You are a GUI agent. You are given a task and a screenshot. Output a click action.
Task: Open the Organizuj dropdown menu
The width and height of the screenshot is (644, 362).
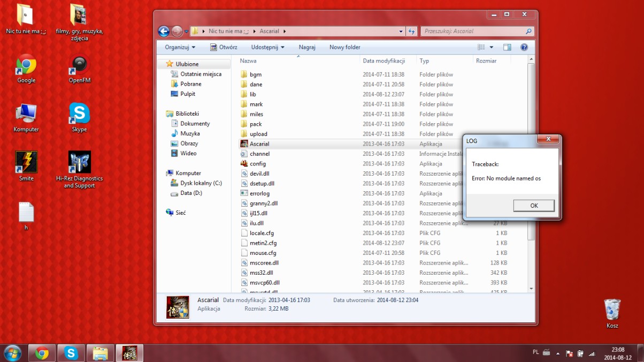click(x=180, y=47)
